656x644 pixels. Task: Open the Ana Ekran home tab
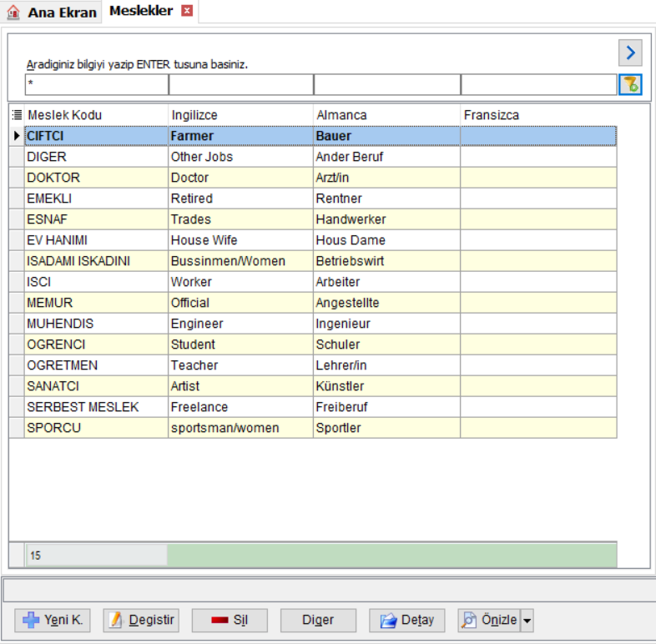[x=52, y=12]
